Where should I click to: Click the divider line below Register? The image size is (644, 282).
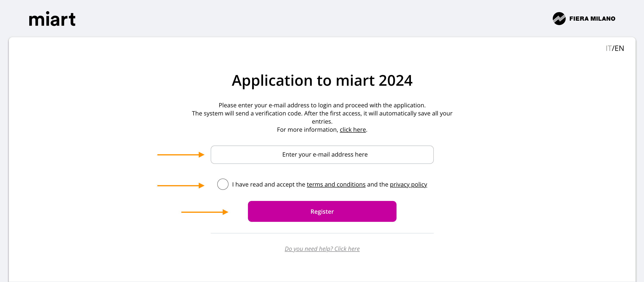pos(322,233)
